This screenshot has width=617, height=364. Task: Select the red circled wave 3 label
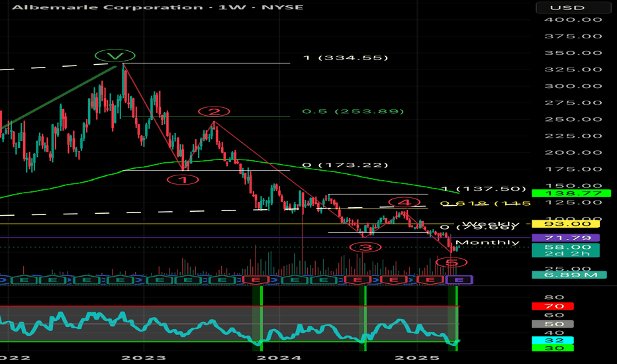(x=365, y=248)
